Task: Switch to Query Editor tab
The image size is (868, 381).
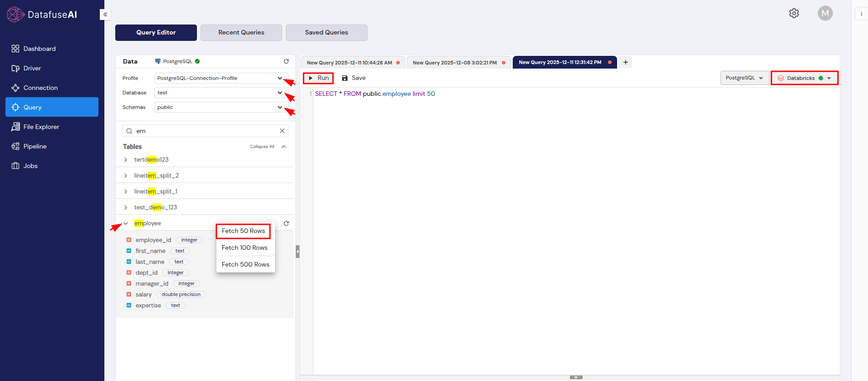Action: (156, 33)
